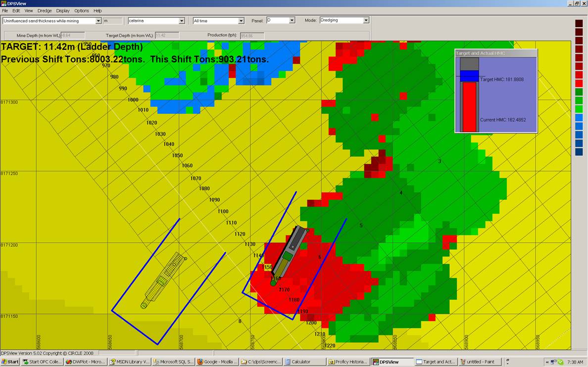Open DWPlot from the taskbar
588x367 pixels.
86,362
